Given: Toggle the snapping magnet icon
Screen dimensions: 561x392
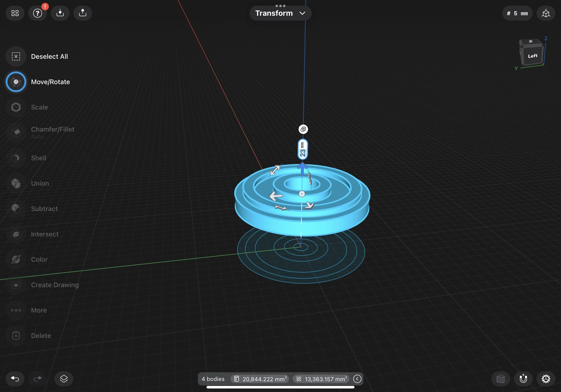Looking at the screenshot, I should (523, 379).
